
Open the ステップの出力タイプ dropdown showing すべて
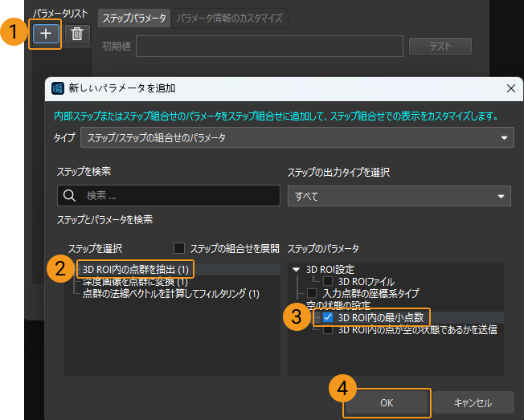[399, 196]
